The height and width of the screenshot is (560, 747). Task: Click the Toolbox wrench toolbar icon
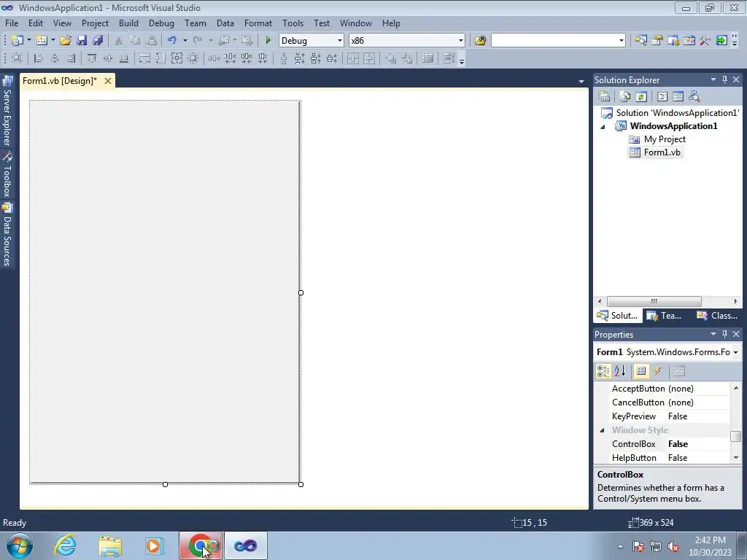tap(705, 41)
